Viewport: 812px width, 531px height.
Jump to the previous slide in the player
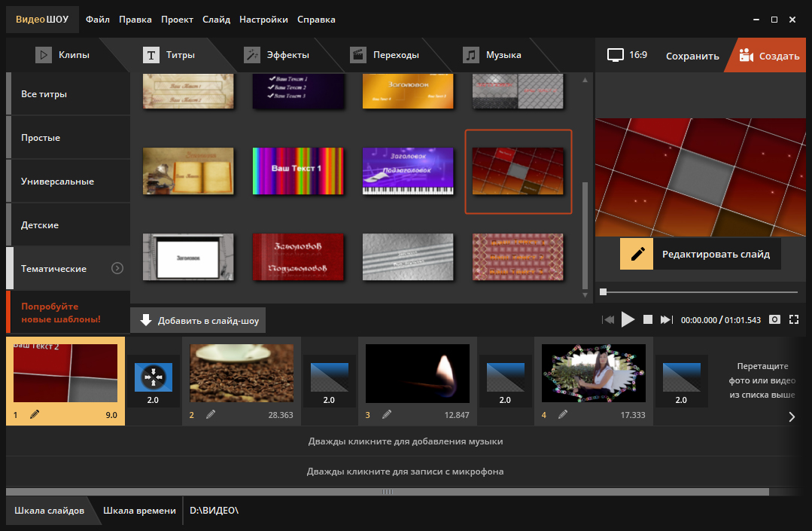(608, 319)
